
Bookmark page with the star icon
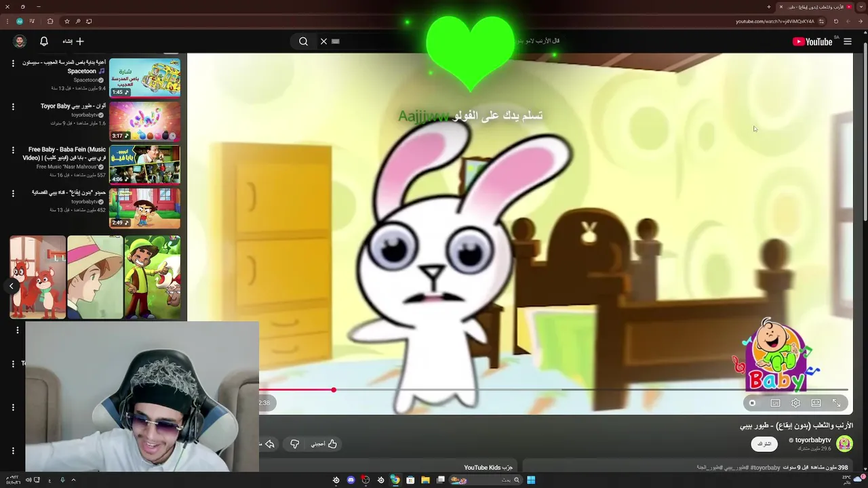[67, 21]
